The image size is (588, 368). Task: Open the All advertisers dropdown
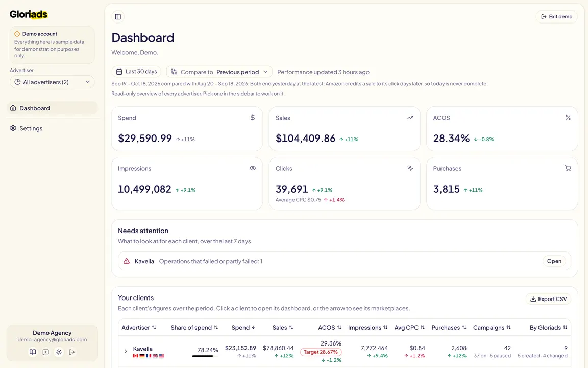tap(52, 82)
